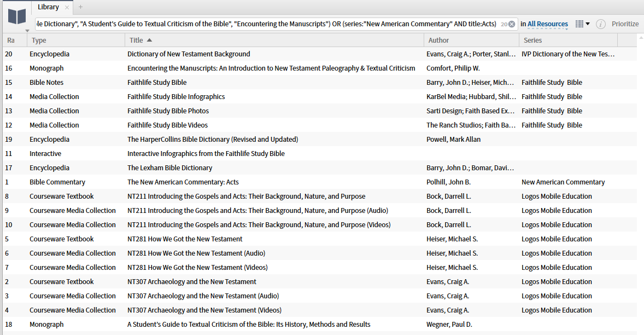Sort by the Series column header

click(569, 41)
